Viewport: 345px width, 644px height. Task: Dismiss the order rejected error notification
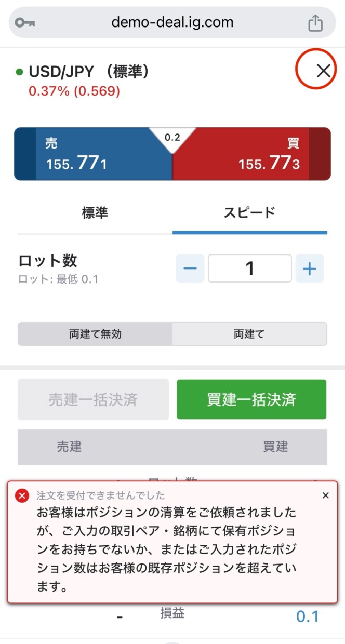[326, 495]
